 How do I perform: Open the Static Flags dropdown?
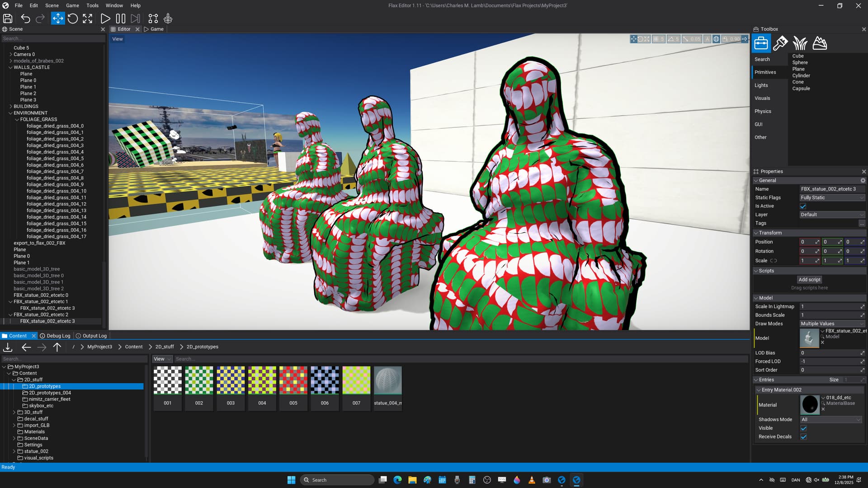pos(832,197)
